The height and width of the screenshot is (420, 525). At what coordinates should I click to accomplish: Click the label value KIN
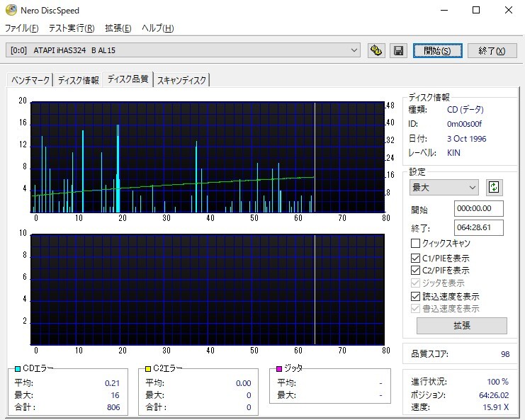coord(453,153)
